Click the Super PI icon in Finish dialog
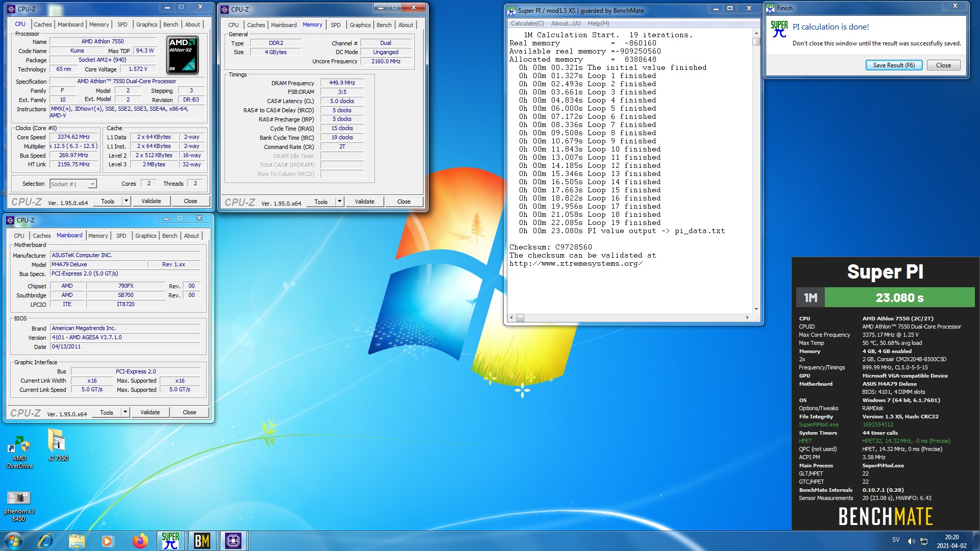 779,29
